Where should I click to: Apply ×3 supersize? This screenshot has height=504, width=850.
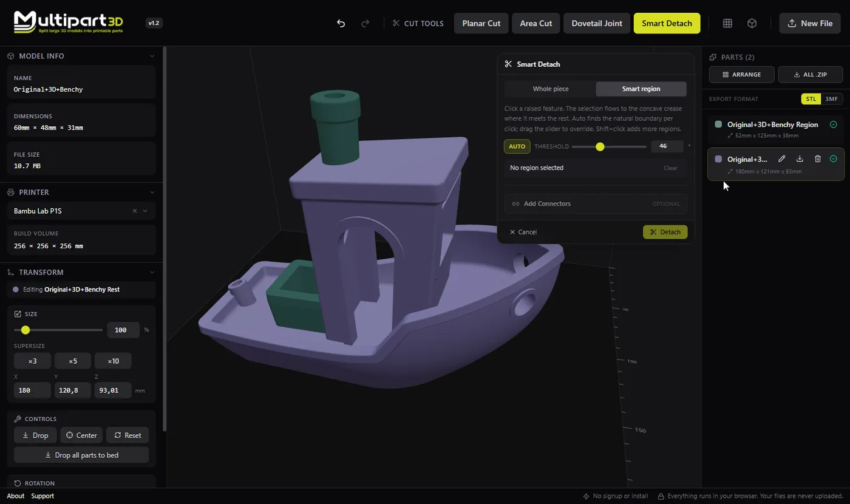point(32,361)
